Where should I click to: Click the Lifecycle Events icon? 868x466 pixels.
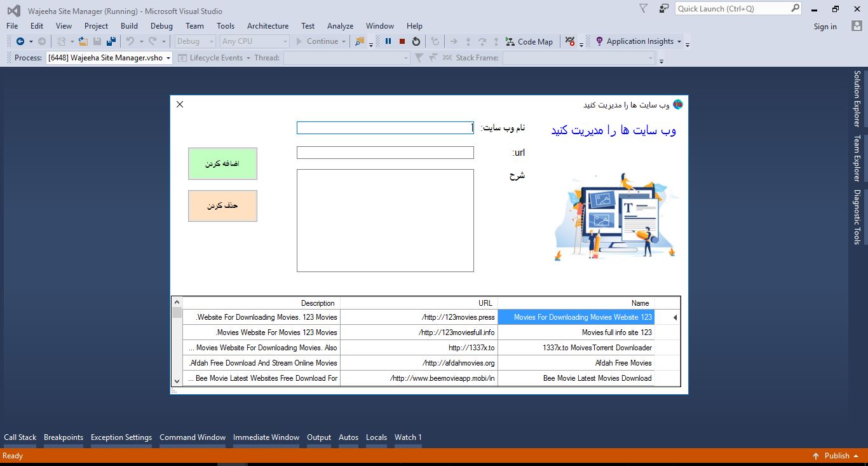pyautogui.click(x=183, y=58)
